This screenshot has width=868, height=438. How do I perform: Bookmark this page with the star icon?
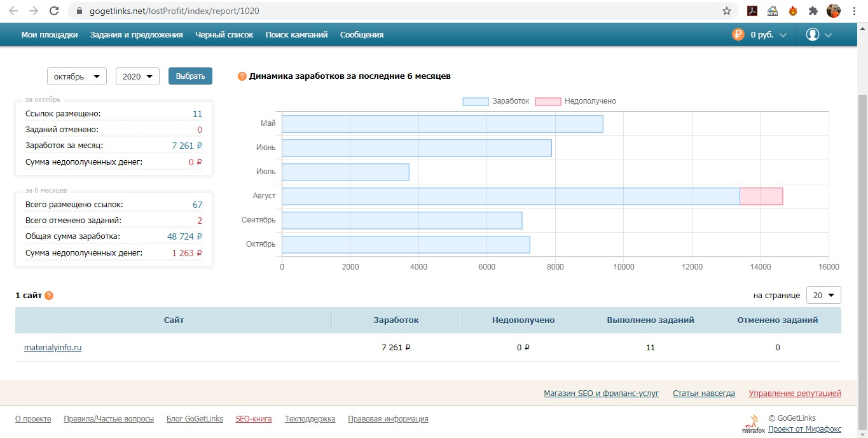pyautogui.click(x=726, y=11)
